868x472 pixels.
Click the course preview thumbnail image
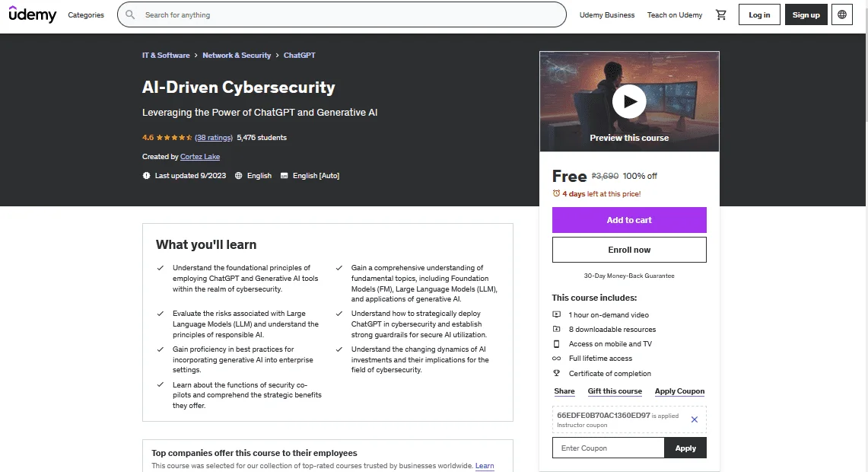coord(629,101)
